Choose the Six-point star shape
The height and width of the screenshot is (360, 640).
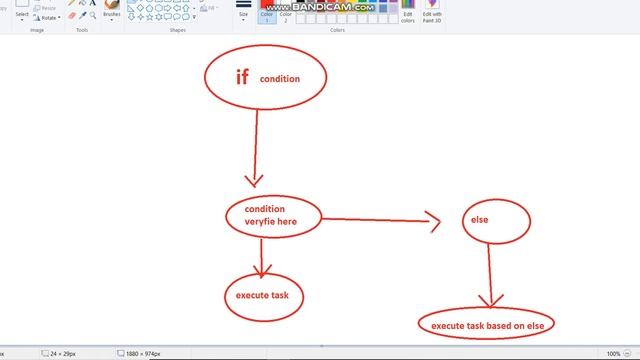point(159,17)
